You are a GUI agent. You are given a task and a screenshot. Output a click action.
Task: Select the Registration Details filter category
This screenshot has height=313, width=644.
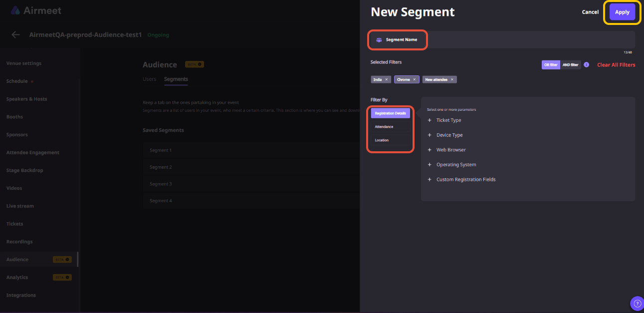(x=391, y=113)
